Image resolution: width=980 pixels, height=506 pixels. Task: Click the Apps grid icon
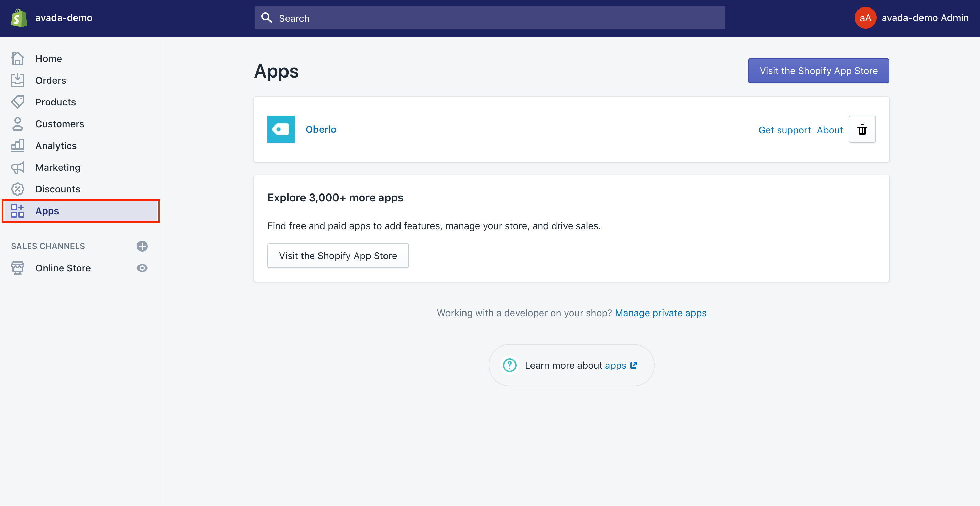pos(17,211)
